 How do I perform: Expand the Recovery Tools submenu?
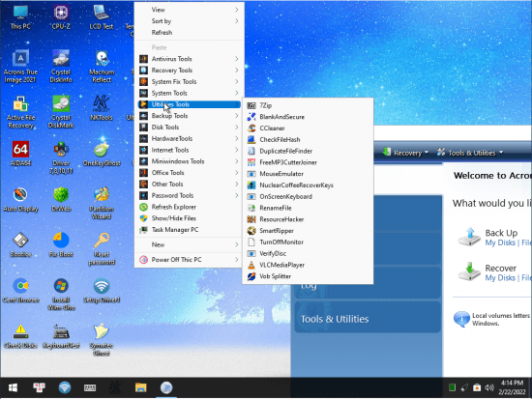coord(189,71)
